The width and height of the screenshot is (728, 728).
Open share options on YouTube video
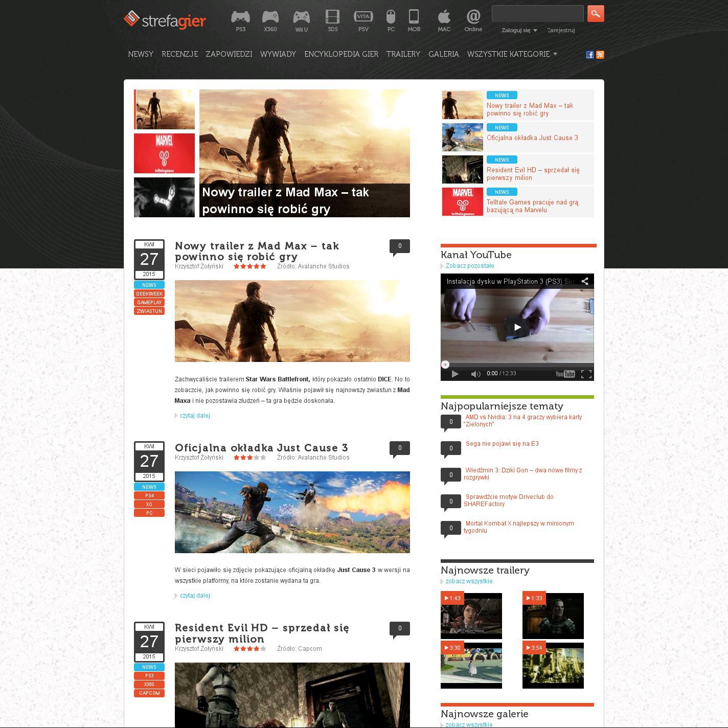pyautogui.click(x=585, y=281)
